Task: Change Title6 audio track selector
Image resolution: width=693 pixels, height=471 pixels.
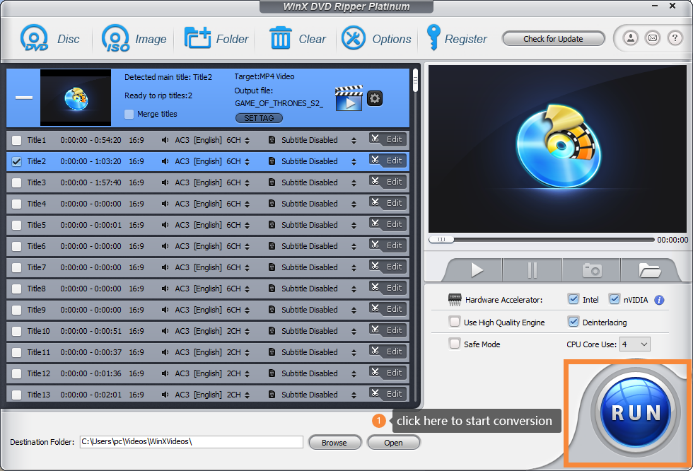Action: point(247,247)
